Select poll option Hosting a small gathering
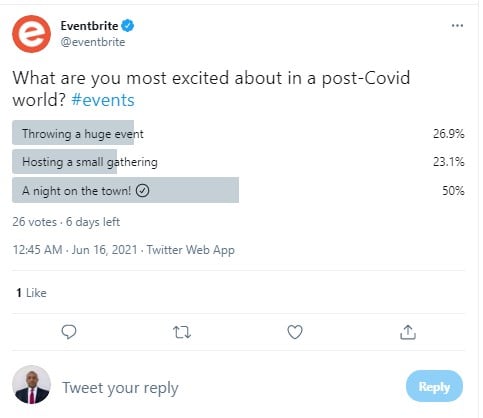The image size is (483, 418). (238, 162)
